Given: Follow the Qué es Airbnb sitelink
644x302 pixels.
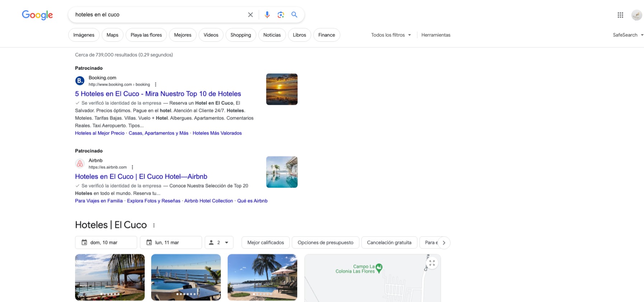Looking at the screenshot, I should (x=252, y=201).
